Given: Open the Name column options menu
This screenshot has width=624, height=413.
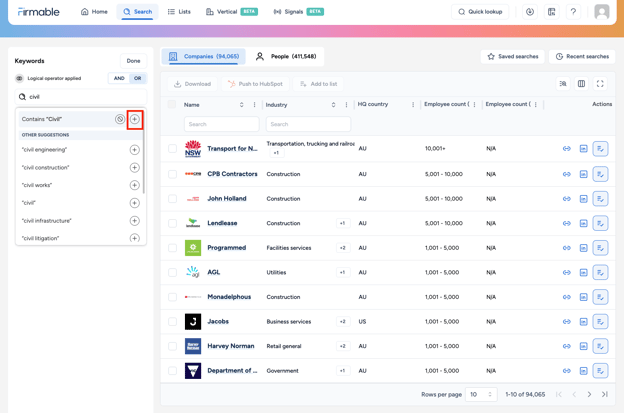Looking at the screenshot, I should click(x=254, y=105).
